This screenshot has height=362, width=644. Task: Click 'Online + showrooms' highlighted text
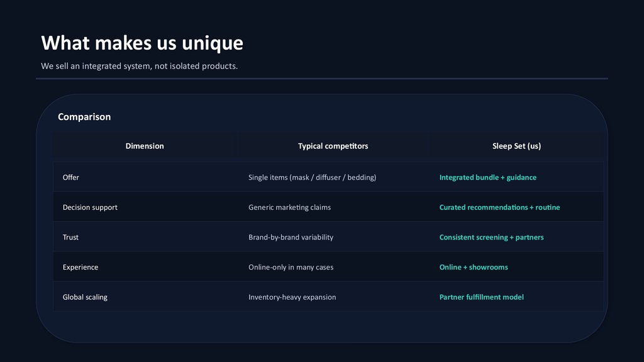(x=474, y=267)
